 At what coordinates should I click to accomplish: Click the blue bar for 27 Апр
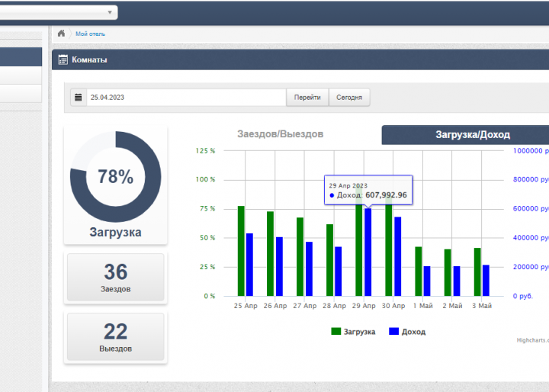[309, 268]
